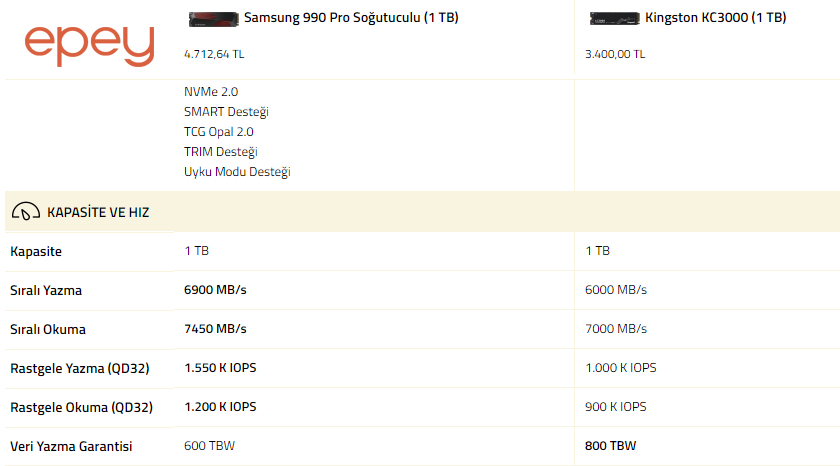Click the Sıralı Yazma row label

pyautogui.click(x=46, y=290)
